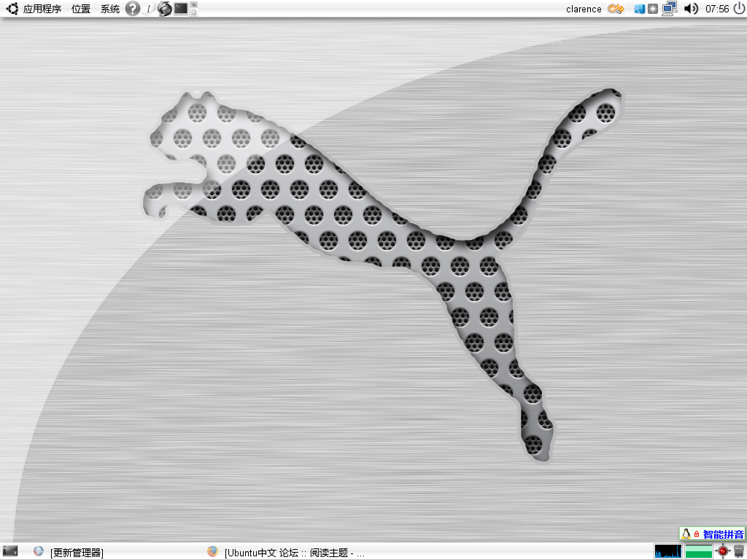Open the Terminal launcher

pyautogui.click(x=181, y=9)
